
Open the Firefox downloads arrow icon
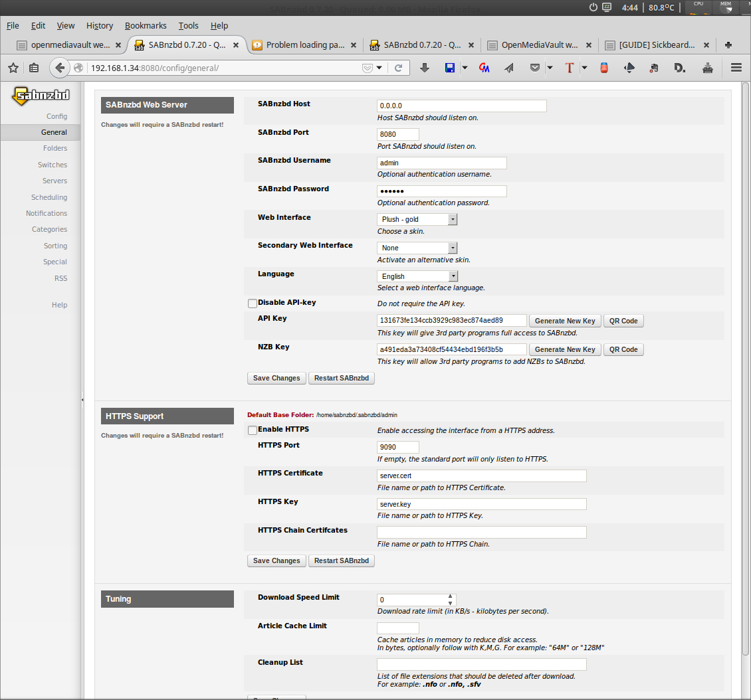425,68
